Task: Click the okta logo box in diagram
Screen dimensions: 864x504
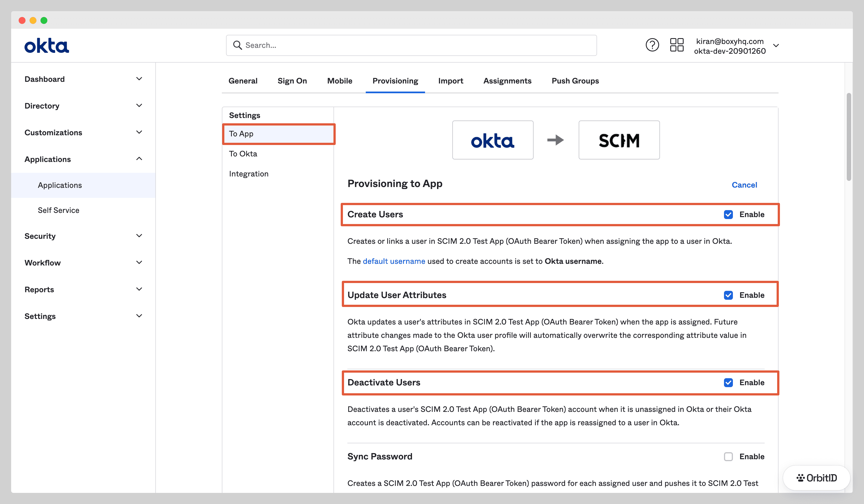Action: (493, 140)
